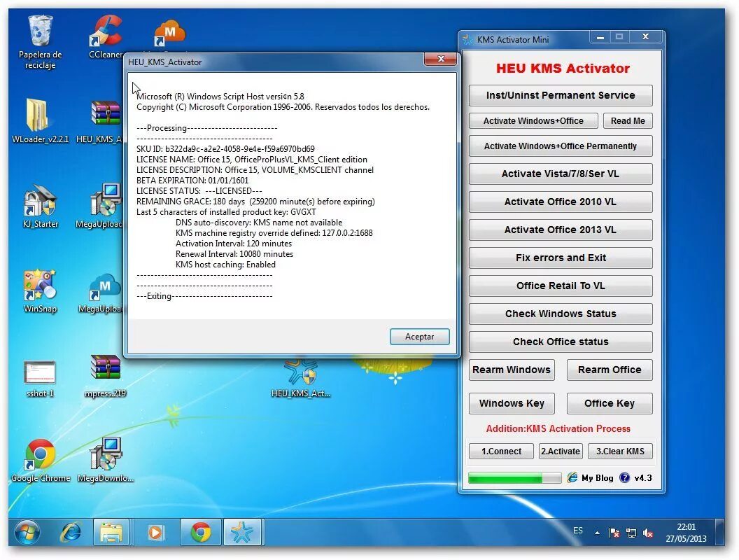
Task: Click the 3.Clear KMS button
Action: pyautogui.click(x=620, y=451)
